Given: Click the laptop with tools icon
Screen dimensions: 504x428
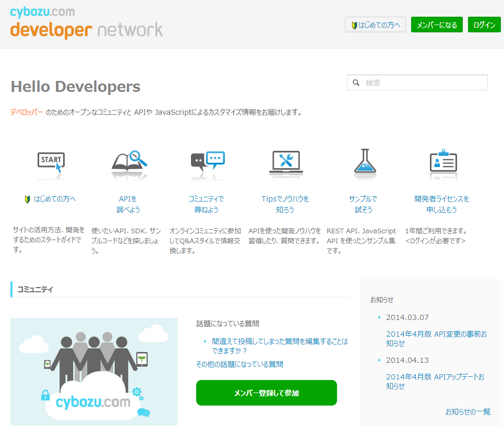Looking at the screenshot, I should click(x=286, y=162).
